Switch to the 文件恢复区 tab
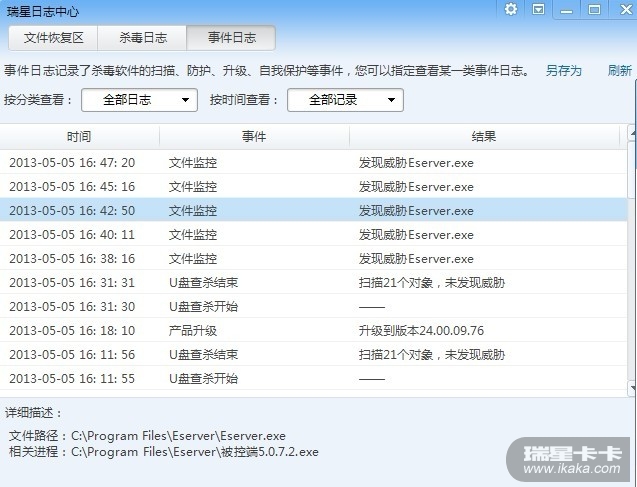 (x=53, y=38)
